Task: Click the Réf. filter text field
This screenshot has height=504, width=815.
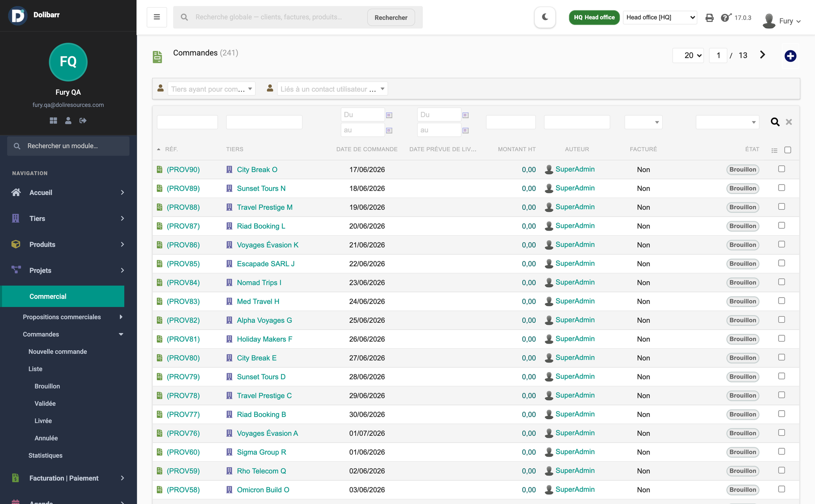Action: tap(187, 122)
